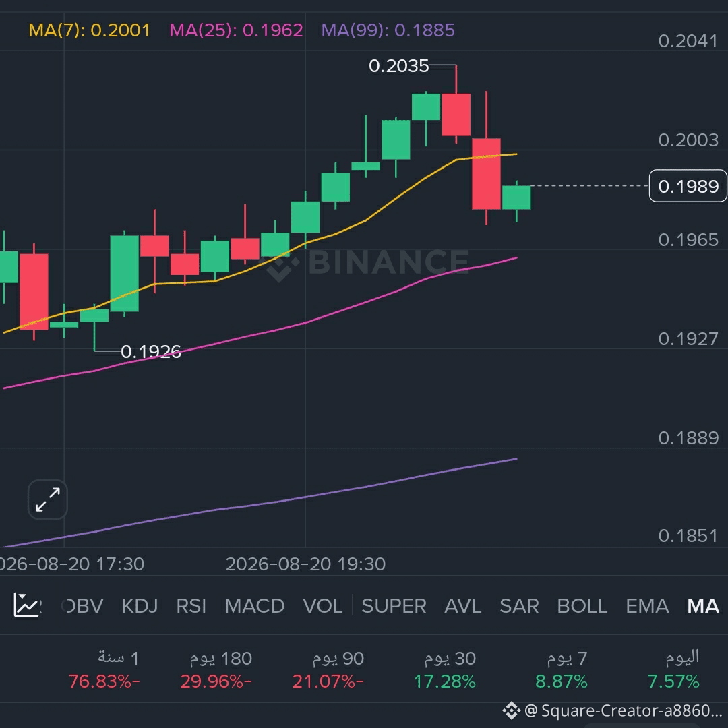The height and width of the screenshot is (728, 728).
Task: Select the BOLL indicator tab
Action: pos(582,605)
